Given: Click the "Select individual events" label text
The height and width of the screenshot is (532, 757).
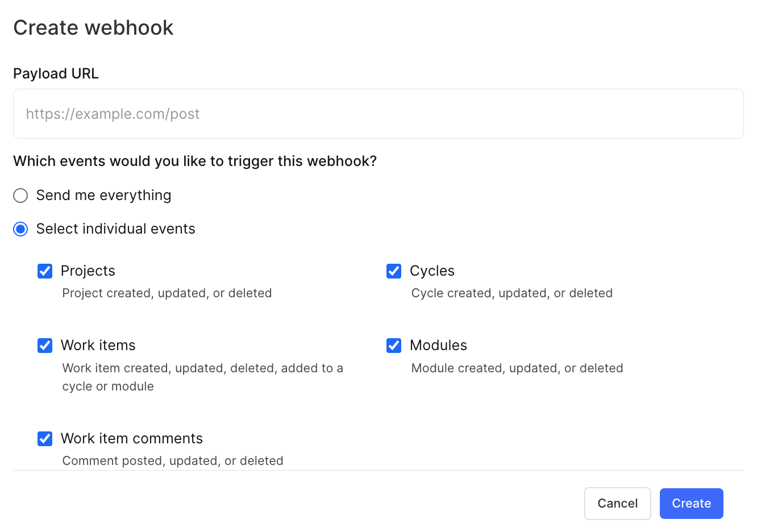Looking at the screenshot, I should click(115, 229).
